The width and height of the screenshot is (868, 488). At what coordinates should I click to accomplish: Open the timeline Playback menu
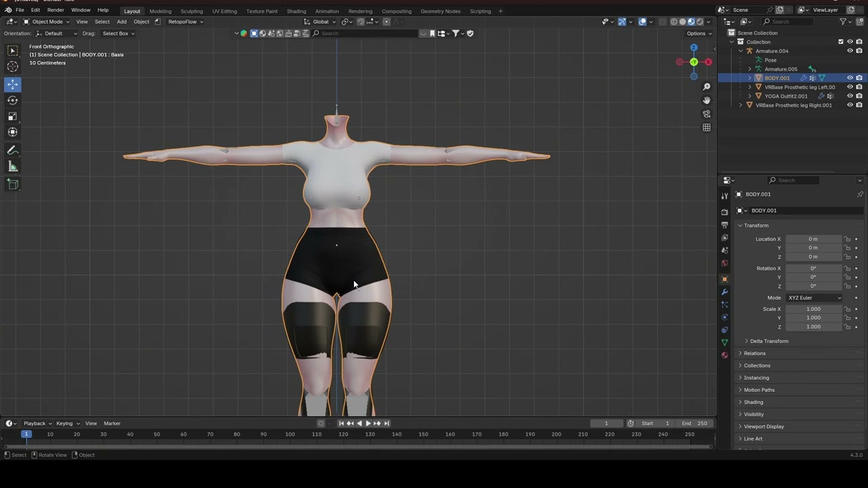coord(37,424)
